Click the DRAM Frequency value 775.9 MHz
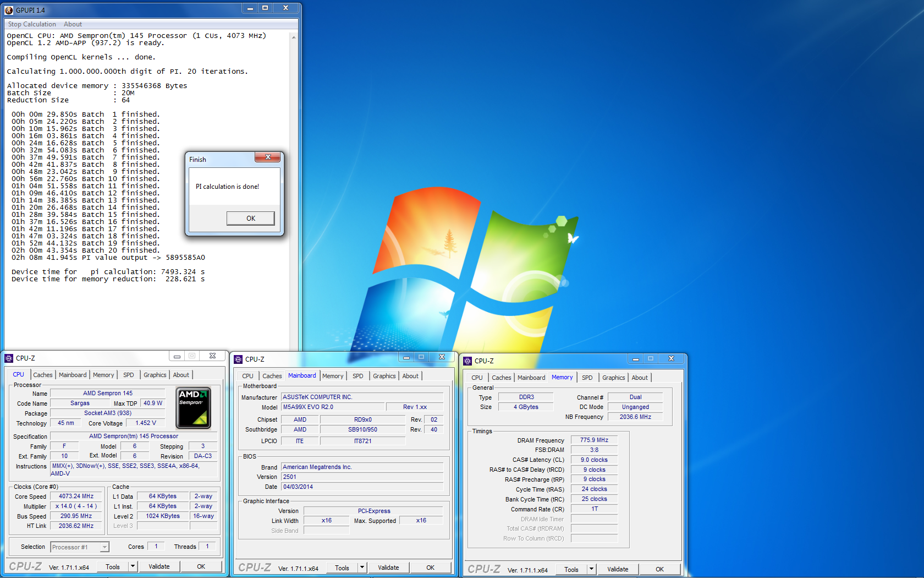The height and width of the screenshot is (578, 924). (595, 440)
